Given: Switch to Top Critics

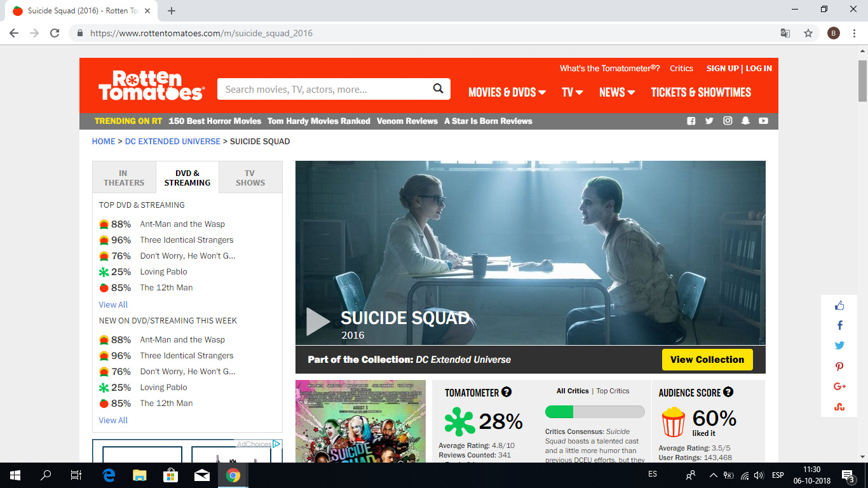Looking at the screenshot, I should pos(613,391).
